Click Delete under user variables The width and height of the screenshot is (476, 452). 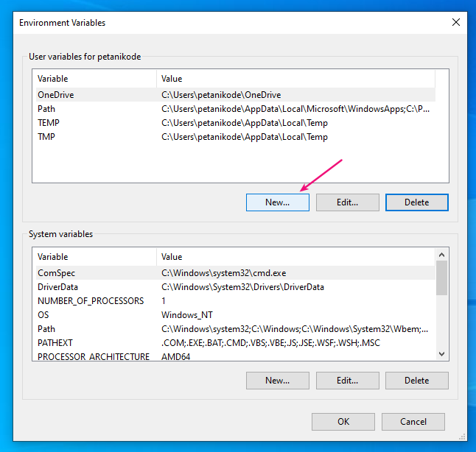(416, 202)
